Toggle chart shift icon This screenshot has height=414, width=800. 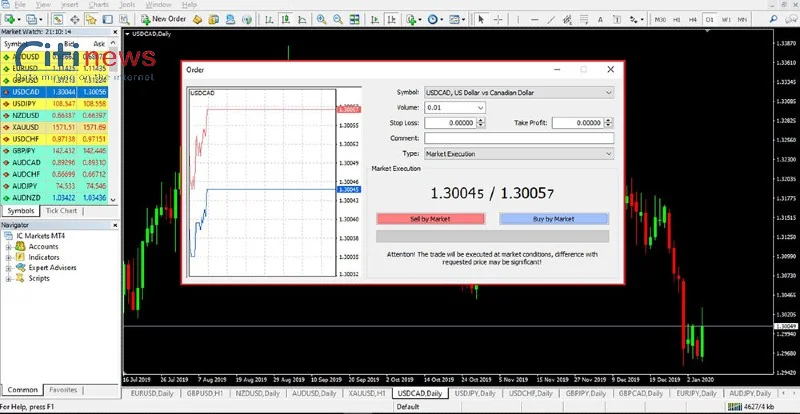[x=391, y=19]
